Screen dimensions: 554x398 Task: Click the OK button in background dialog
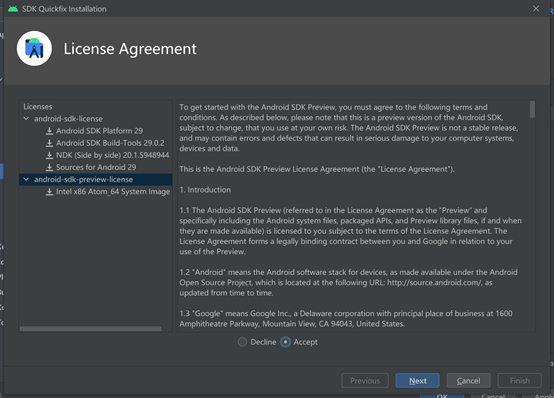pos(442,396)
